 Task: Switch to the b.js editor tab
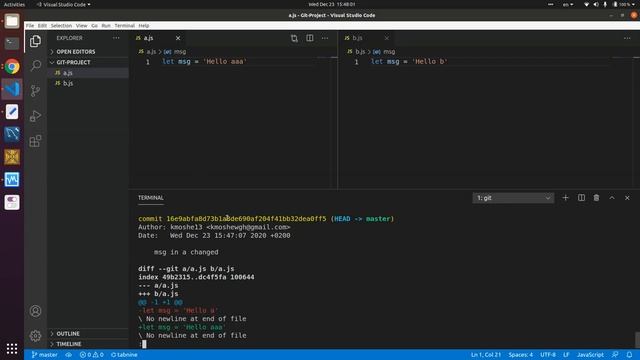click(367, 38)
